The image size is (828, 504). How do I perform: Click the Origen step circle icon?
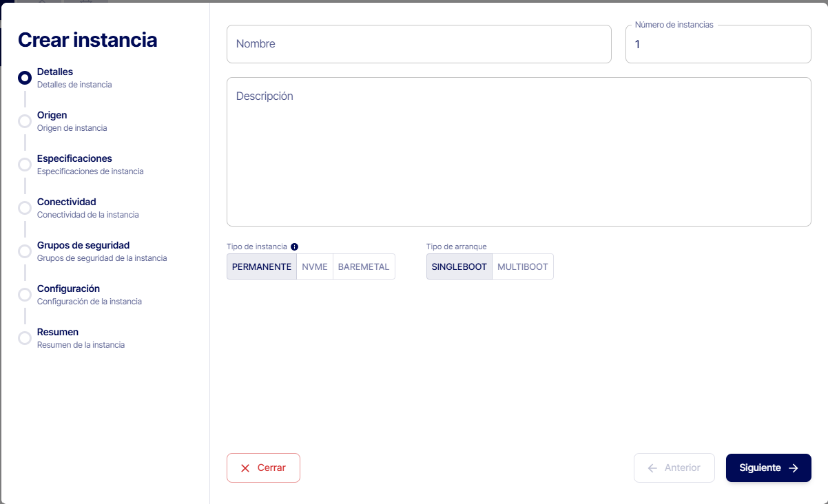(x=25, y=121)
